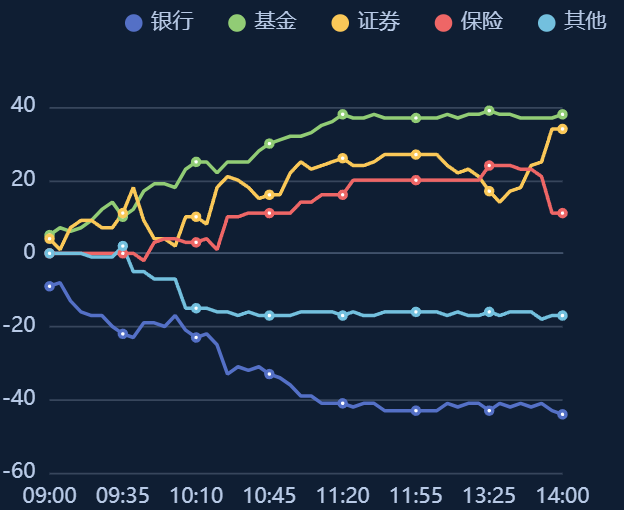Screen dimensions: 624x510
Task: Select red 保险 marker at 14:00
Action: [x=562, y=213]
